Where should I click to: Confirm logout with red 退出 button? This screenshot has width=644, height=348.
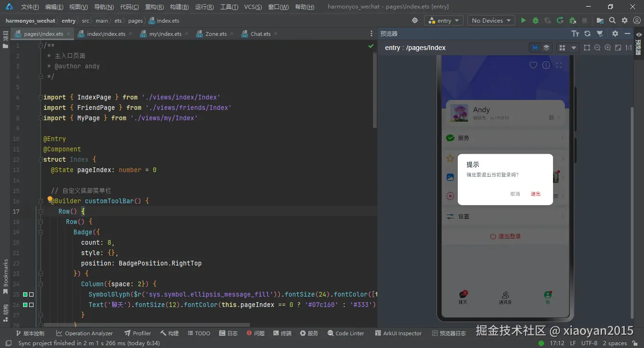pos(536,194)
